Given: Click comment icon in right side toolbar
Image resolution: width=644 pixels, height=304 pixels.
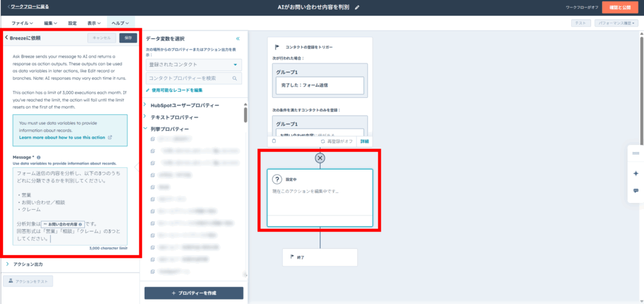Looking at the screenshot, I should click(x=636, y=191).
